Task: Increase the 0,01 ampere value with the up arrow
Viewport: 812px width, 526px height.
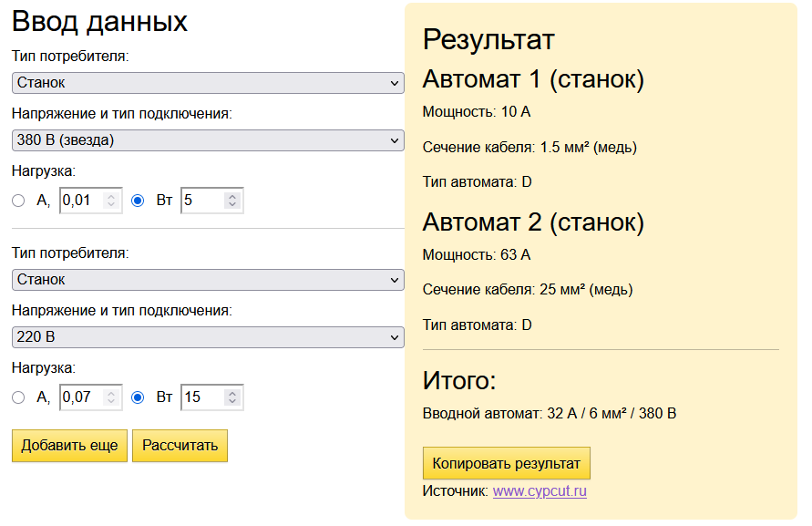Action: click(x=111, y=196)
